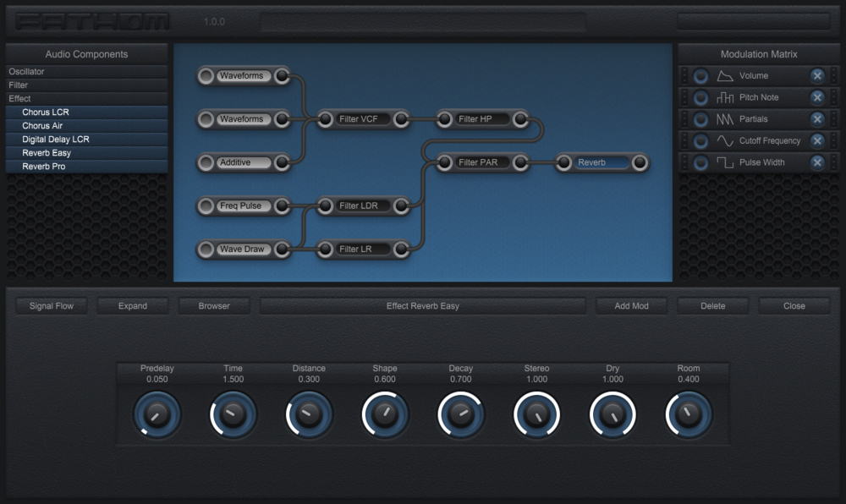Screen dimensions: 846x504
Task: Open the preset Browser
Action: [x=214, y=305]
